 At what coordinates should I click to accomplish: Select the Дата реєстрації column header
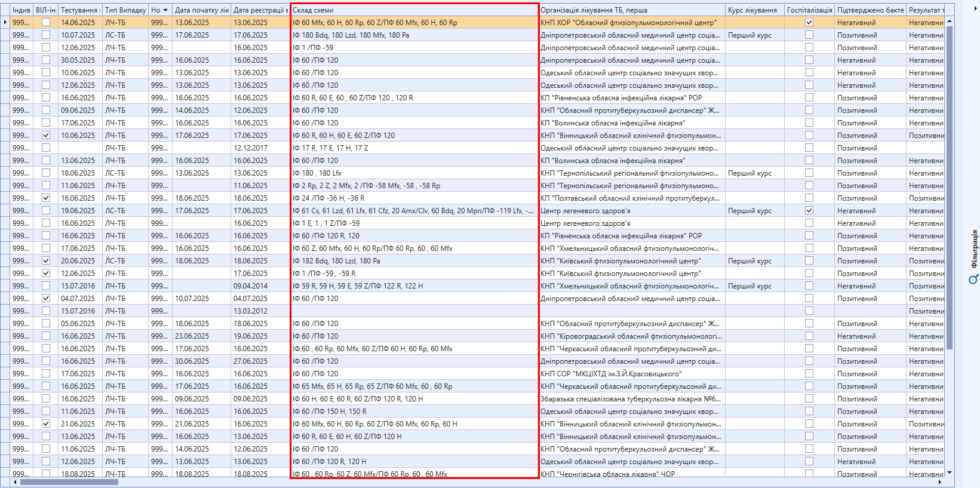pos(259,10)
